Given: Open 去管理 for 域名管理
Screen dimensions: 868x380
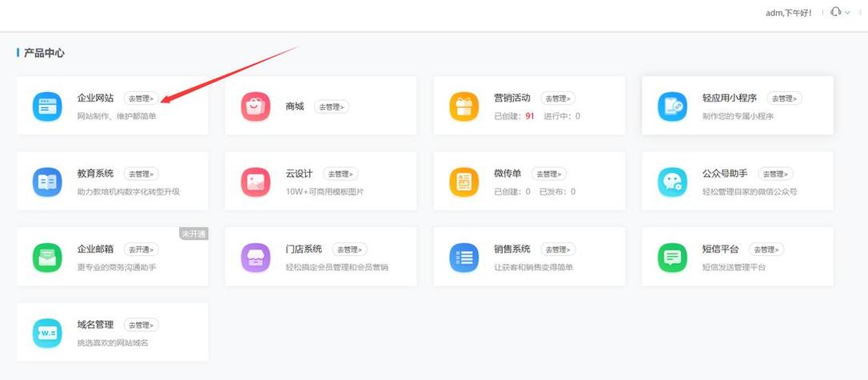Looking at the screenshot, I should pyautogui.click(x=141, y=325).
